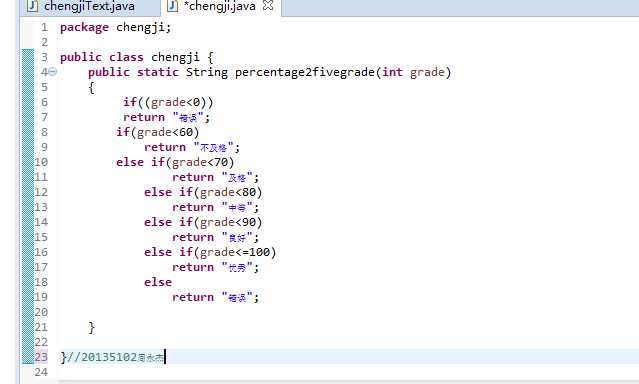This screenshot has width=639, height=384.
Task: Click 'else if(grade<90)' line
Action: (x=203, y=222)
